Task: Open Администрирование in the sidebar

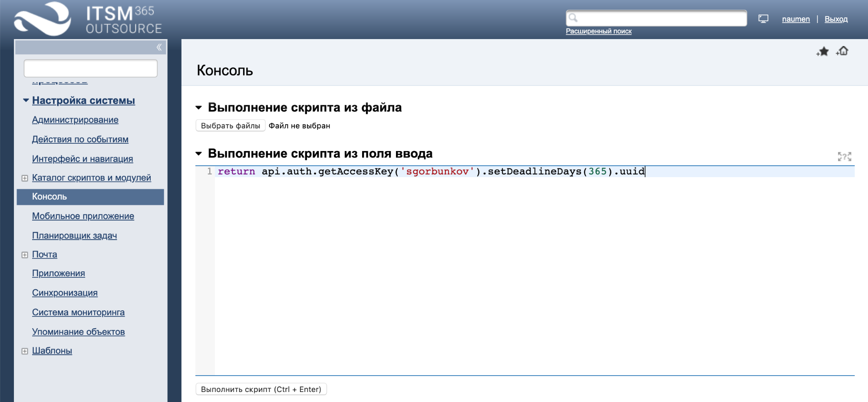Action: [x=75, y=120]
